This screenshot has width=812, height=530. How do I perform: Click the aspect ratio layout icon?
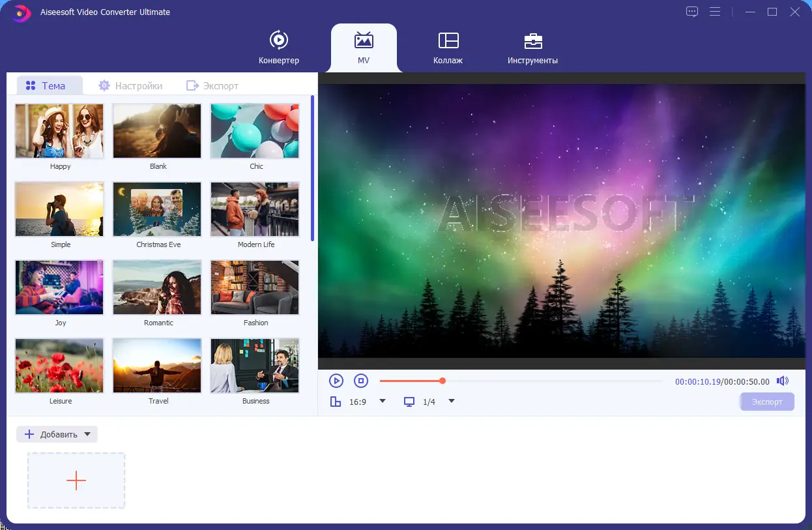pos(336,402)
